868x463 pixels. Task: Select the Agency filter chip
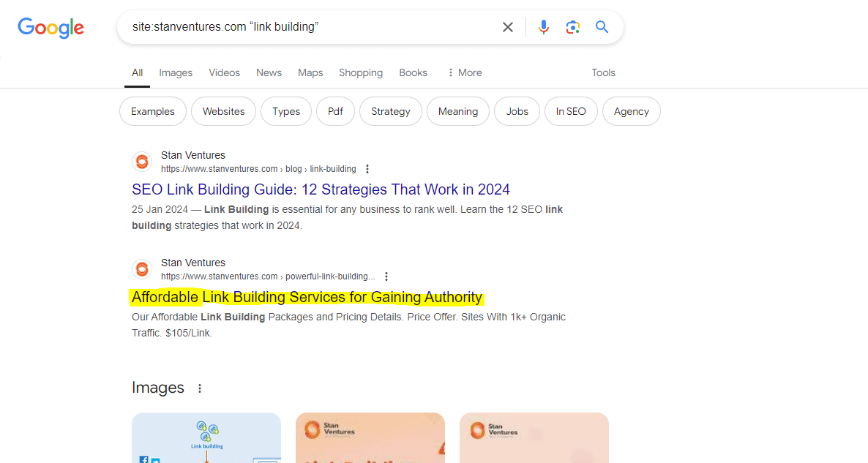pos(631,111)
